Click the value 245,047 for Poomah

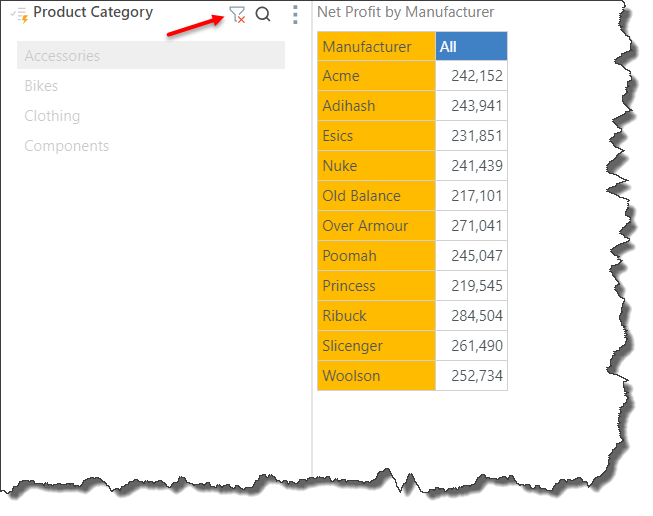(471, 256)
